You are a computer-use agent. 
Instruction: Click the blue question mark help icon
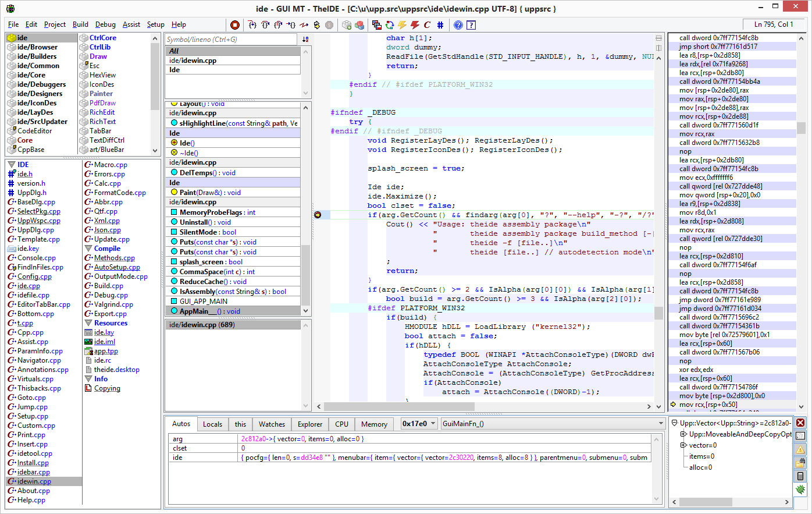coord(458,24)
